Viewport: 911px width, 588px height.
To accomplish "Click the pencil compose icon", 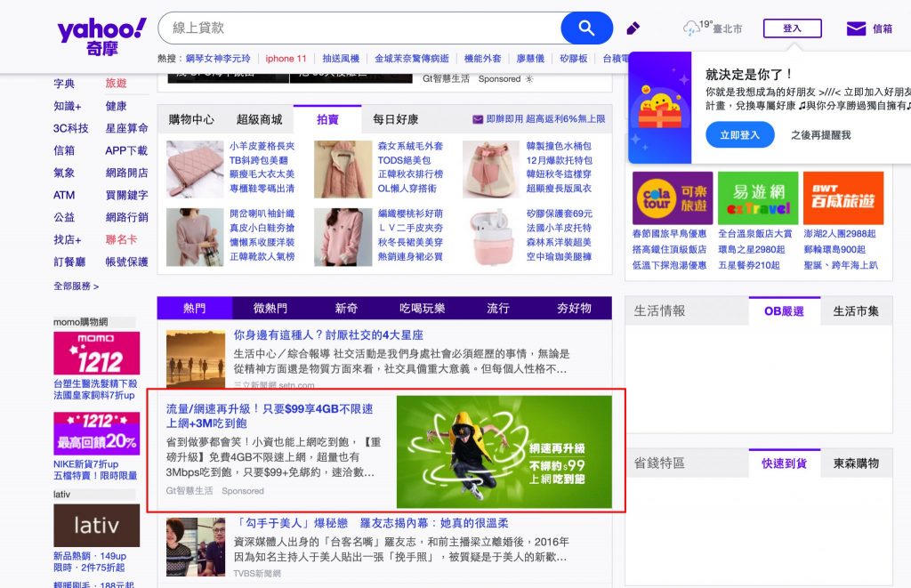I will (633, 28).
